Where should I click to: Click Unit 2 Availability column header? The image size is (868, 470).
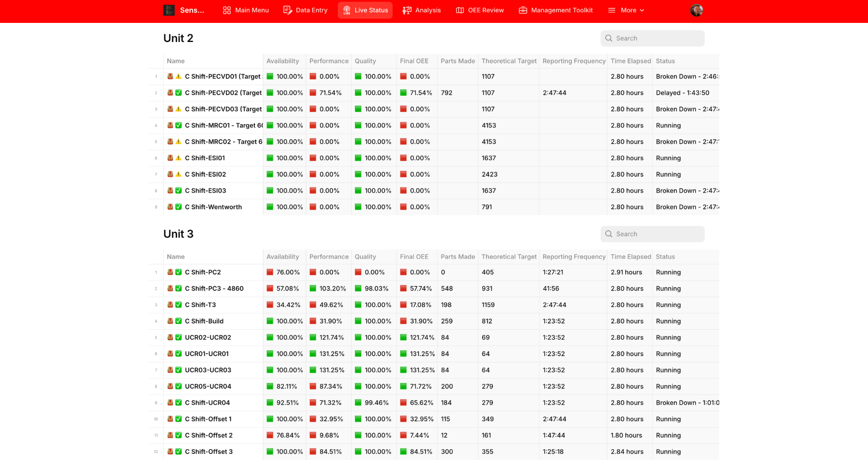pos(283,61)
